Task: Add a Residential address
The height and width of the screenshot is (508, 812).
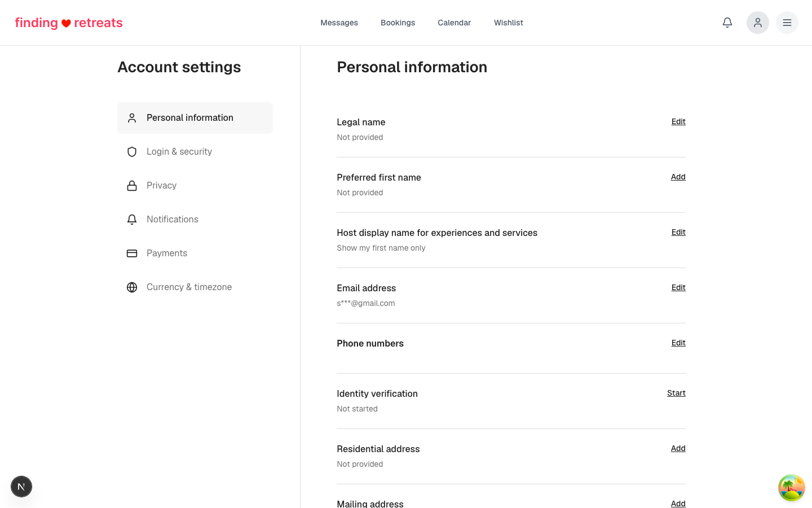Action: (678, 448)
